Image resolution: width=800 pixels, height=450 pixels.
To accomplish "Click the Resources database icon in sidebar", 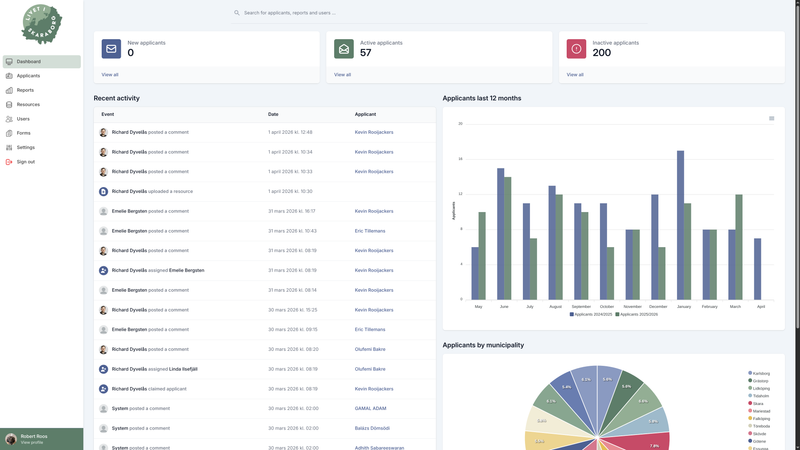I will [x=9, y=104].
